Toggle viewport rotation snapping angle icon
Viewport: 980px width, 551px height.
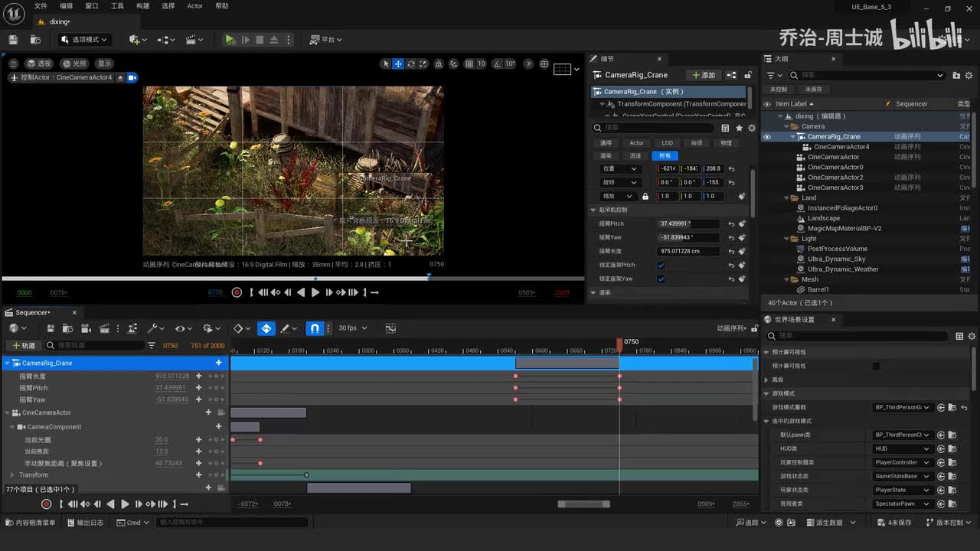[x=498, y=64]
